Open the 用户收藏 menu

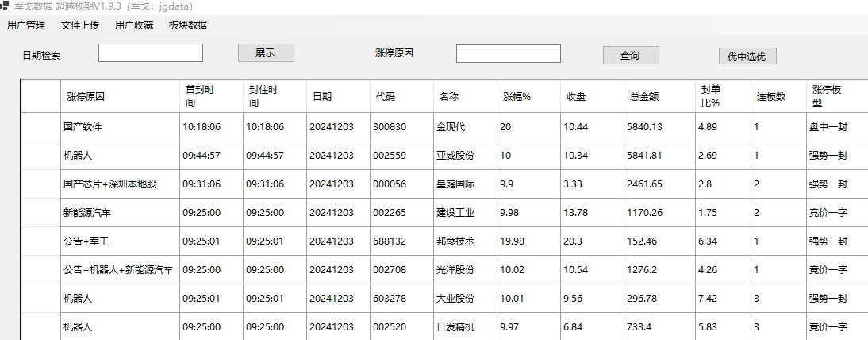click(134, 25)
